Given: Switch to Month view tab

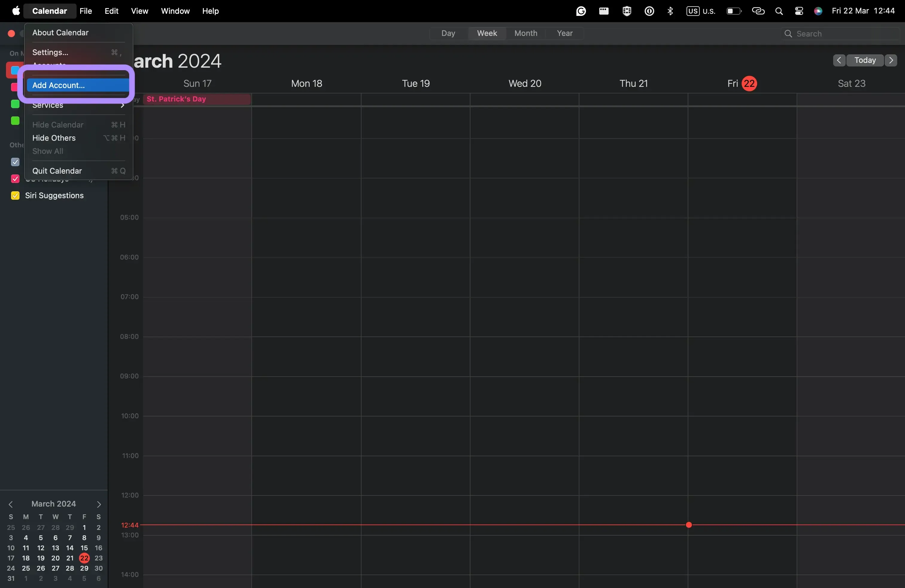Looking at the screenshot, I should (526, 34).
